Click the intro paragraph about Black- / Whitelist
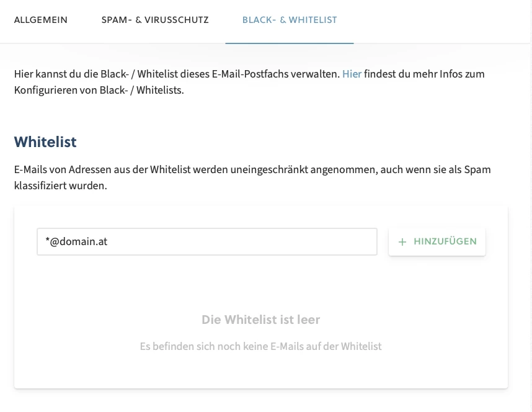 249,82
